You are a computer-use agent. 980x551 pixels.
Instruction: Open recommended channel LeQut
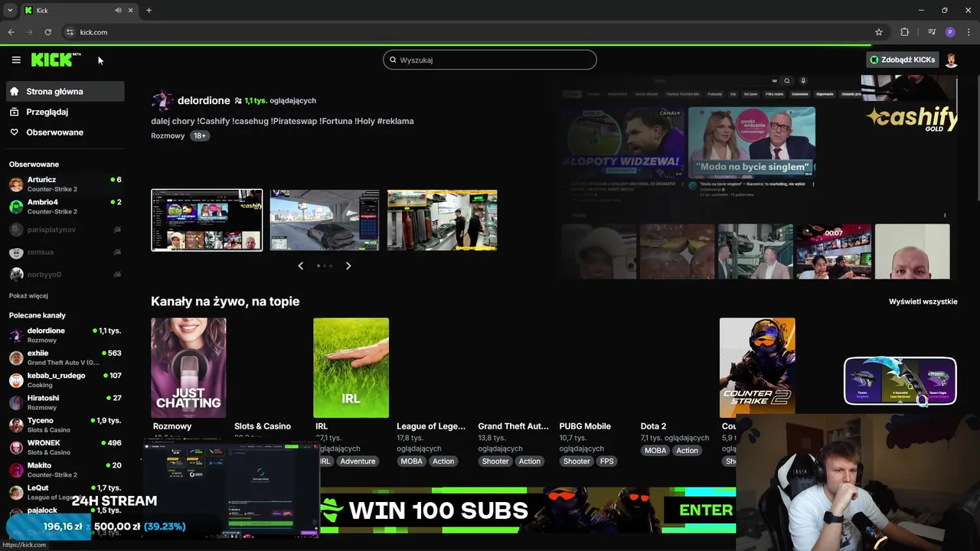coord(65,492)
